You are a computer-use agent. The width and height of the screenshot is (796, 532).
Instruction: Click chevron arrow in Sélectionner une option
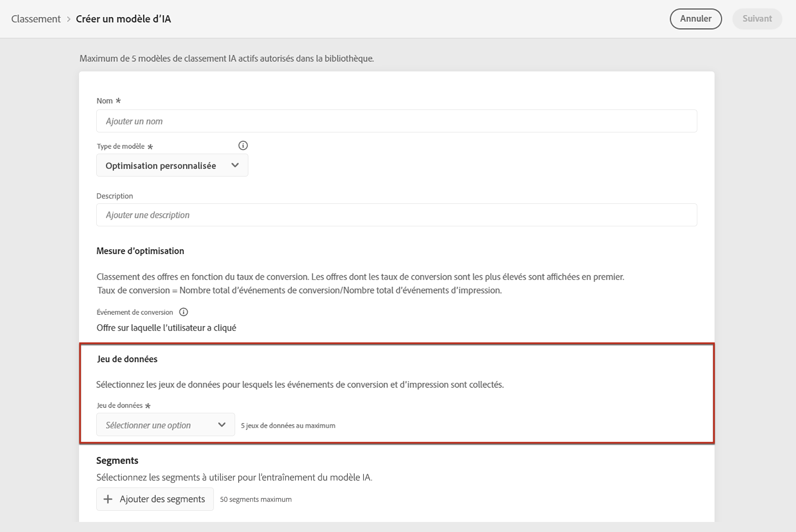point(221,425)
